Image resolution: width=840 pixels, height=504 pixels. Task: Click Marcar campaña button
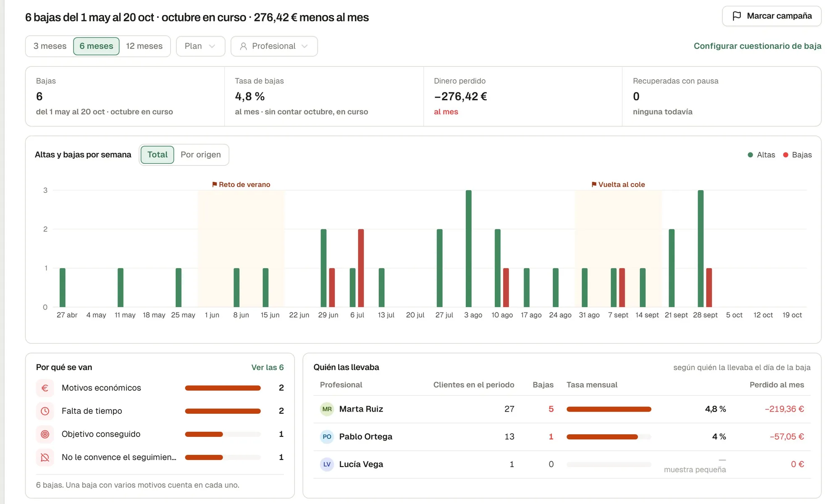[x=772, y=16]
